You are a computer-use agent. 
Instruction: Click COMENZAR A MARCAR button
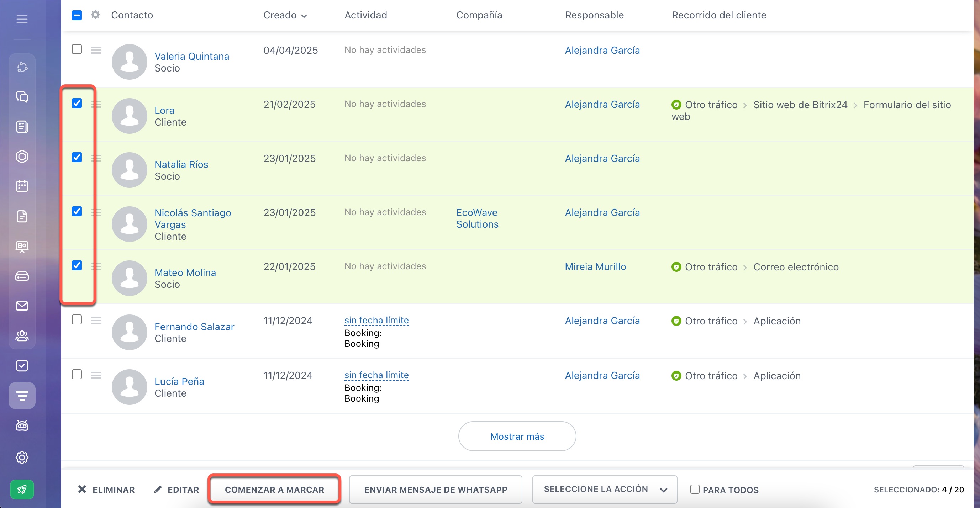274,490
